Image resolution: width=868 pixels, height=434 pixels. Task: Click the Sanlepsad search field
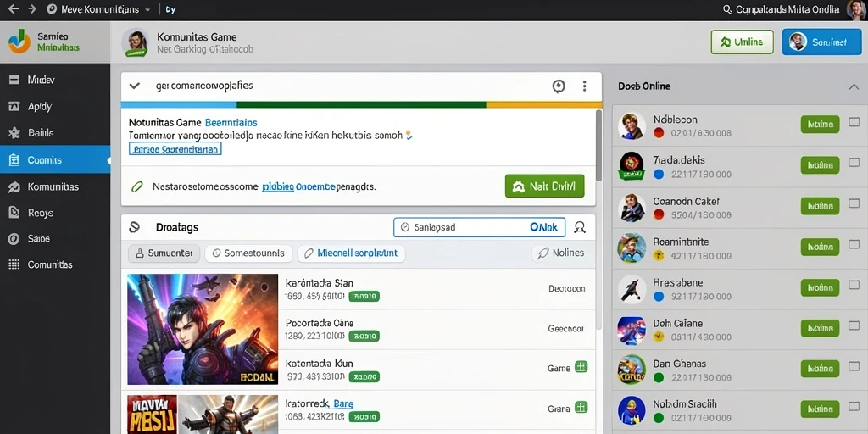pos(479,227)
